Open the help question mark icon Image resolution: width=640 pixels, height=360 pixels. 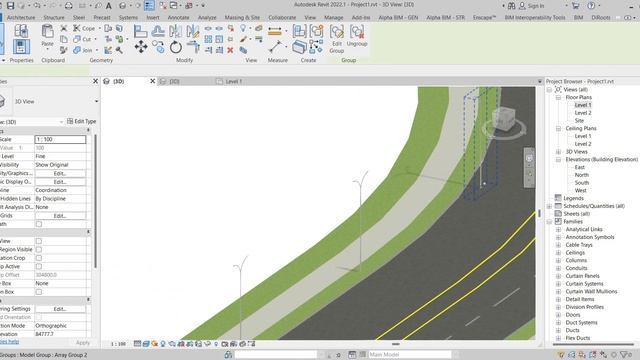pyautogui.click(x=591, y=6)
